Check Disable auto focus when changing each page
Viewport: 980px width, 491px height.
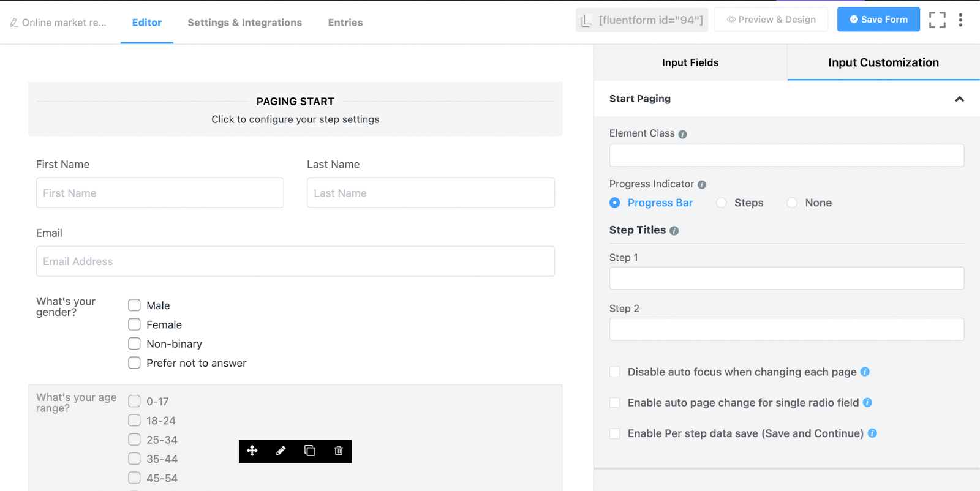(615, 372)
